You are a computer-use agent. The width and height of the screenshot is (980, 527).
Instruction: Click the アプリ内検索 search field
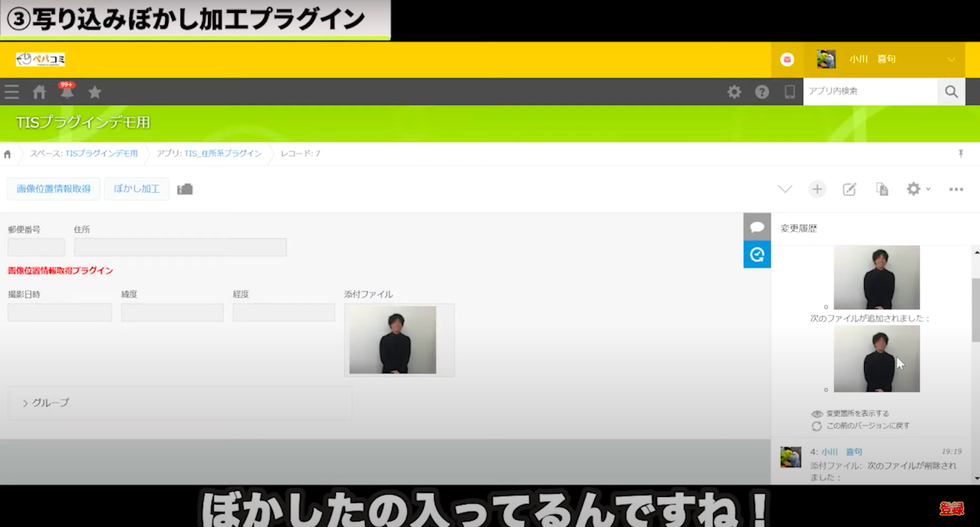click(870, 91)
